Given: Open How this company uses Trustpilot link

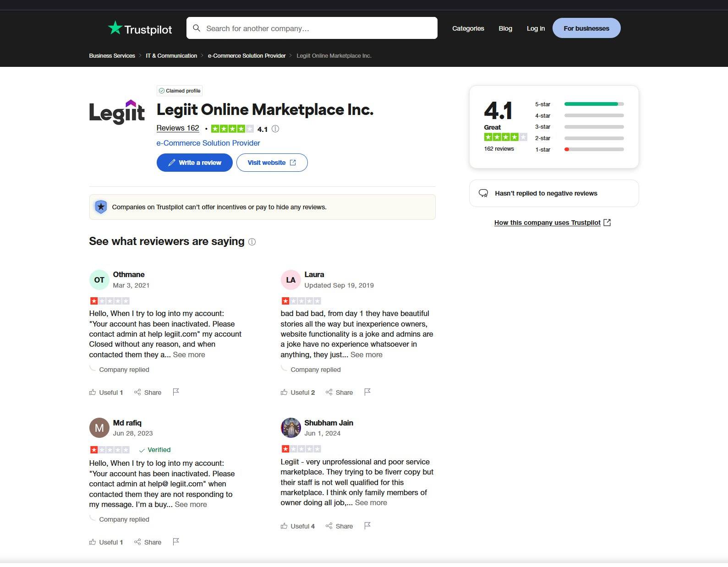Looking at the screenshot, I should [x=552, y=223].
